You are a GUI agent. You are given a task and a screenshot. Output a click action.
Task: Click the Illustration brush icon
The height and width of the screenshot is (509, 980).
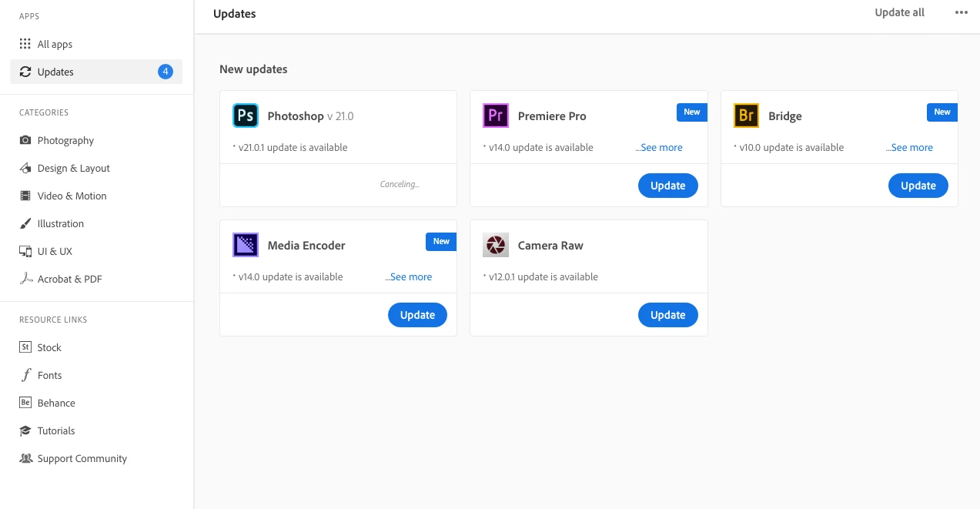click(x=25, y=223)
